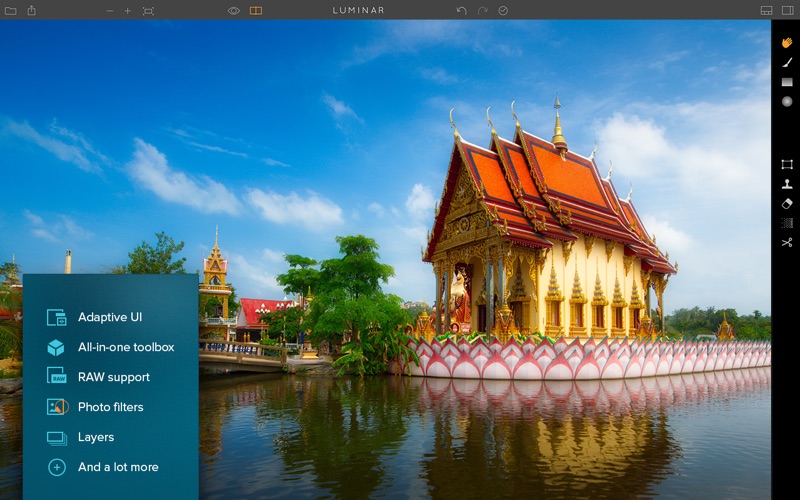Click the 'All-in-one toolbox' text
Image resolution: width=800 pixels, height=500 pixels.
tap(126, 347)
